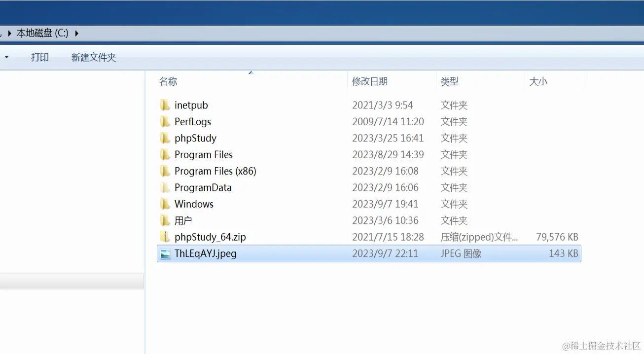This screenshot has height=354, width=644.
Task: Click the 打印 toolbar button
Action: 40,57
